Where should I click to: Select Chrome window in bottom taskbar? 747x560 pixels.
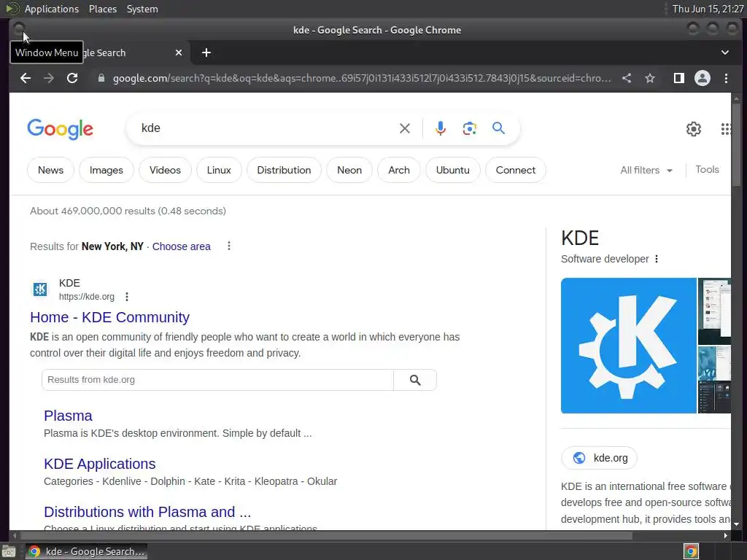point(86,551)
